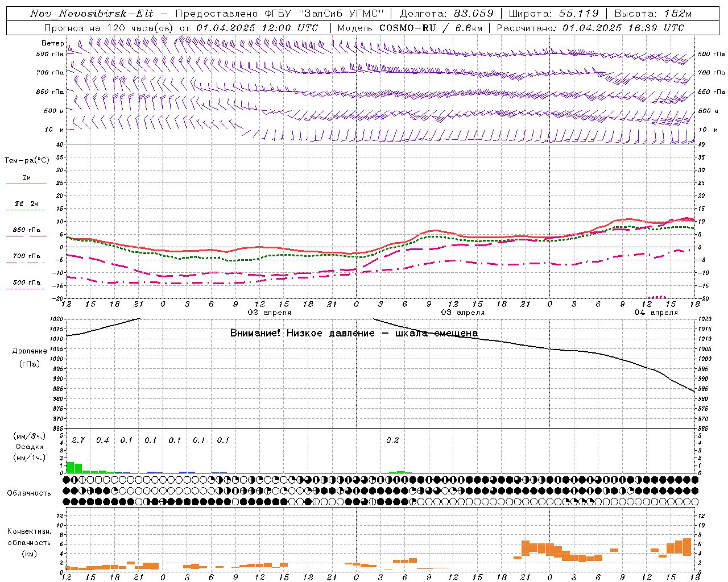Click the Конвективн. облачность label
The image size is (728, 582).
pyautogui.click(x=30, y=537)
